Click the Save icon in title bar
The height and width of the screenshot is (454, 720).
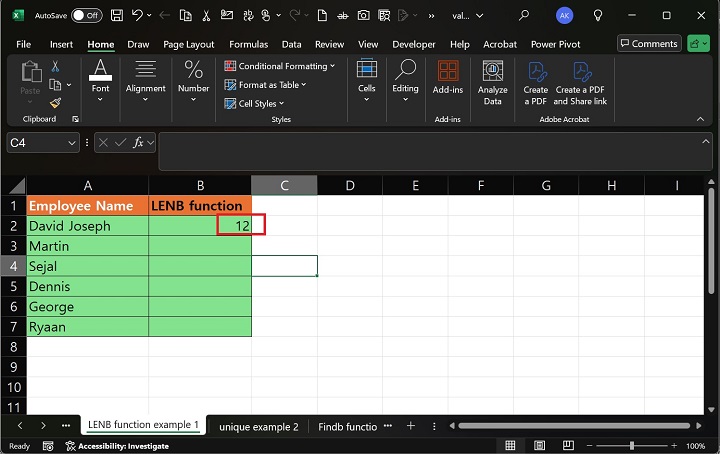[x=118, y=16]
